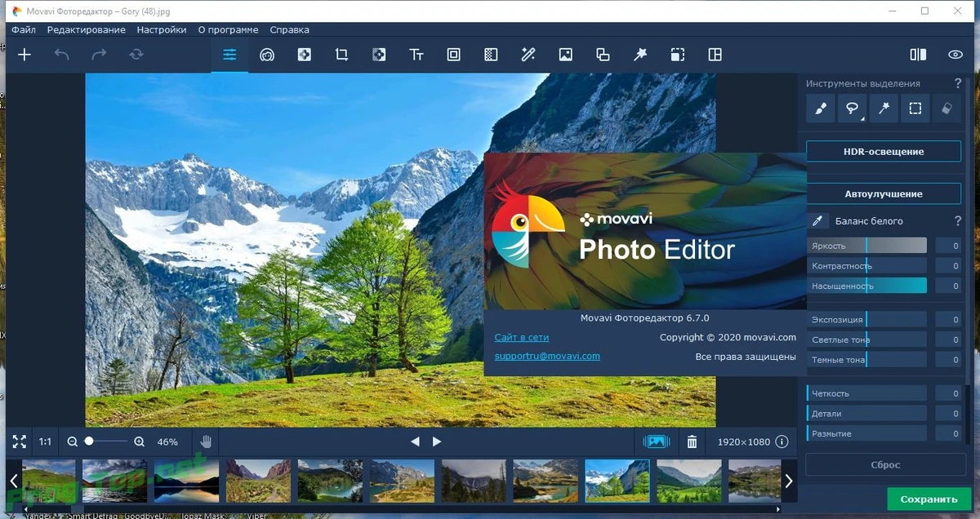
Task: Open the Файл menu
Action: pyautogui.click(x=24, y=29)
